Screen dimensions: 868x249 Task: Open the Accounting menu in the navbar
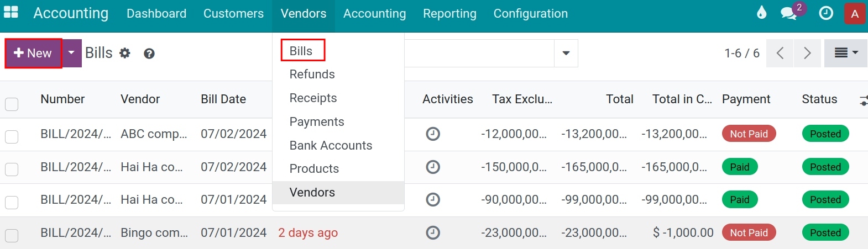click(x=374, y=13)
